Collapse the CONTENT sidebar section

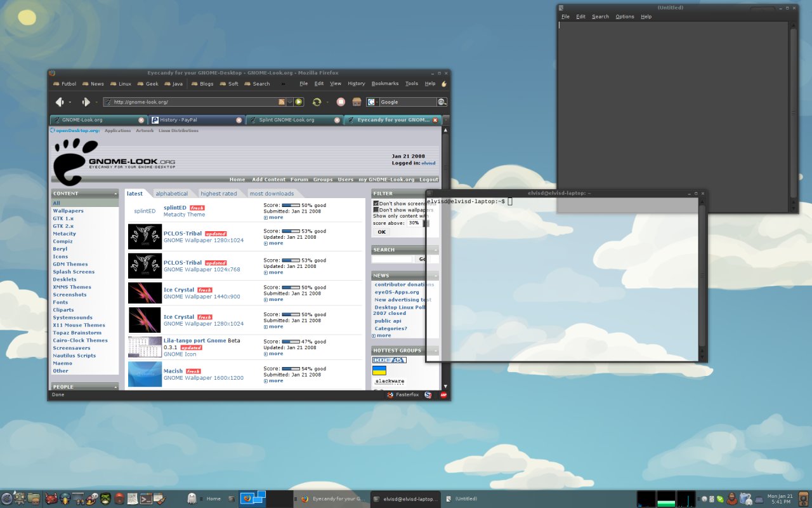tap(115, 193)
